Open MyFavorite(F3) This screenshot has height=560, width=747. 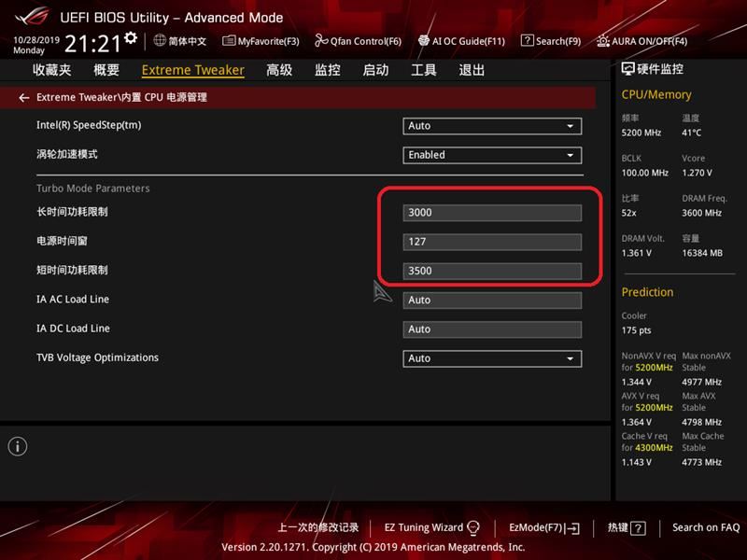[261, 41]
